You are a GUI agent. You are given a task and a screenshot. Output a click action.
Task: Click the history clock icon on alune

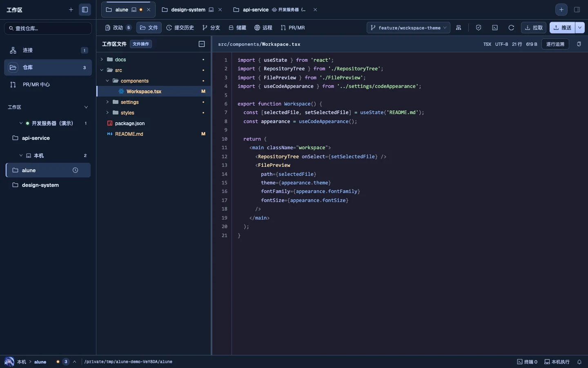tap(75, 171)
